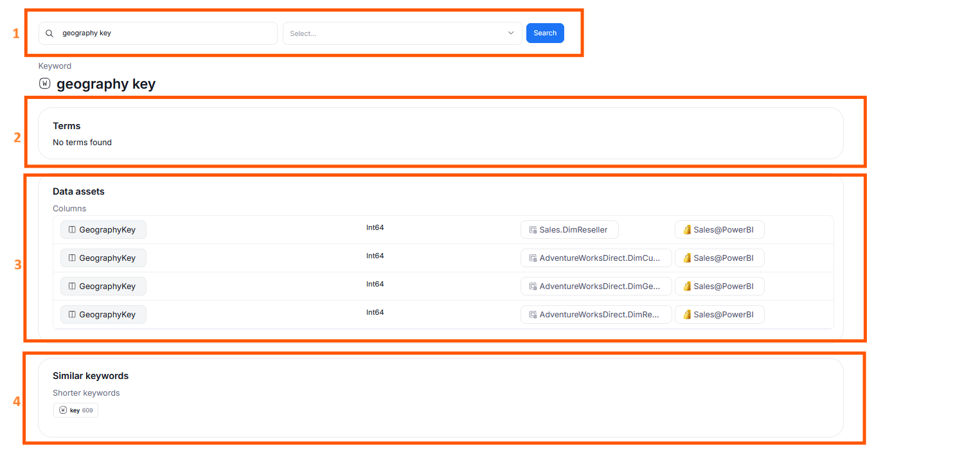Click the Power BI icon in Sales.DimReseller row
This screenshot has width=980, height=476.
[686, 230]
